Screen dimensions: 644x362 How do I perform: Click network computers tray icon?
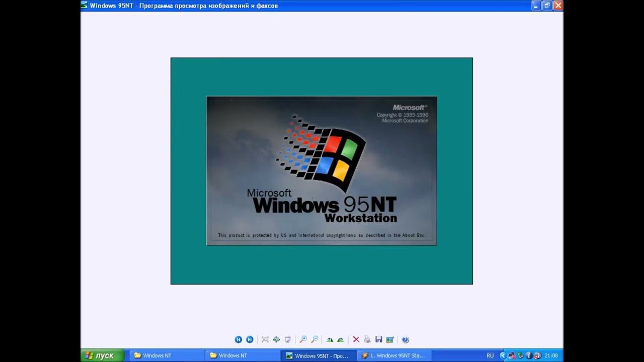[512, 355]
